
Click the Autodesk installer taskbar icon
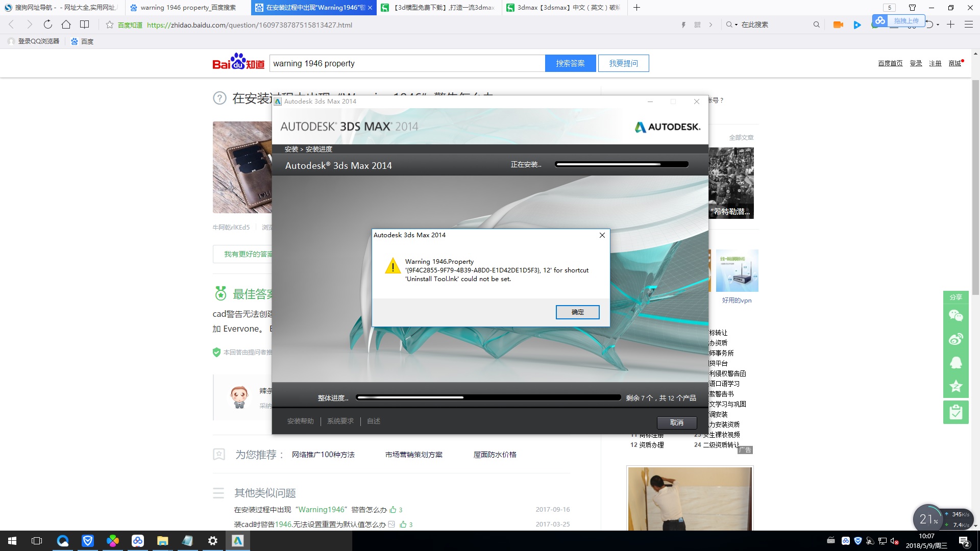click(x=237, y=541)
